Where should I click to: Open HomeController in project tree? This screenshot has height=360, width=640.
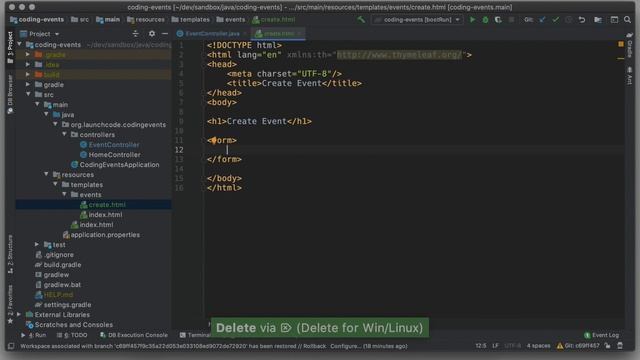click(114, 155)
